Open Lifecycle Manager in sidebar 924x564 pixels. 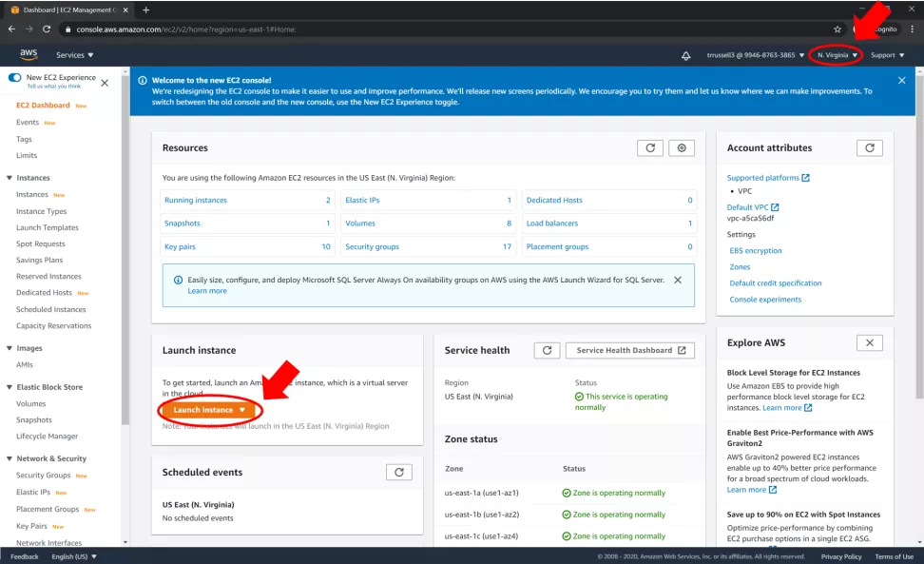(x=48, y=437)
